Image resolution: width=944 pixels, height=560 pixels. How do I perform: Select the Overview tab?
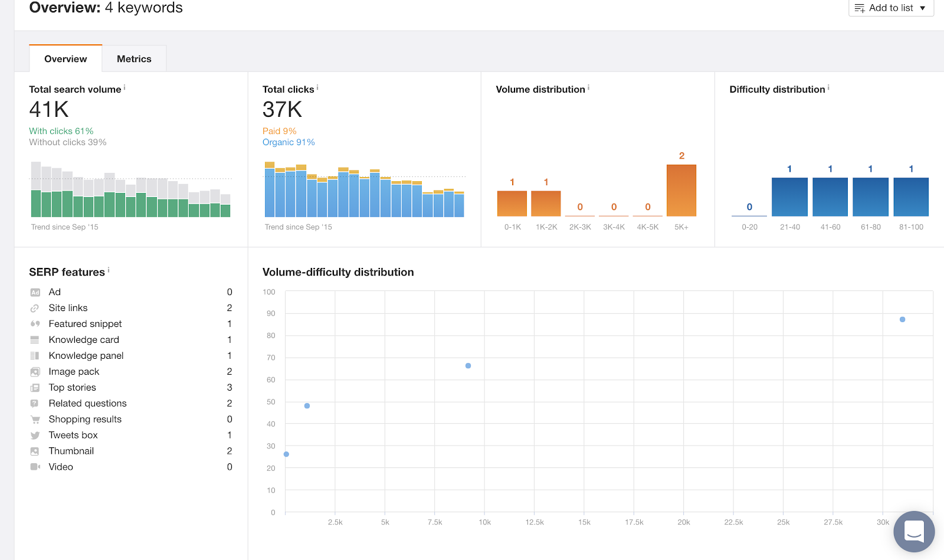(x=65, y=59)
